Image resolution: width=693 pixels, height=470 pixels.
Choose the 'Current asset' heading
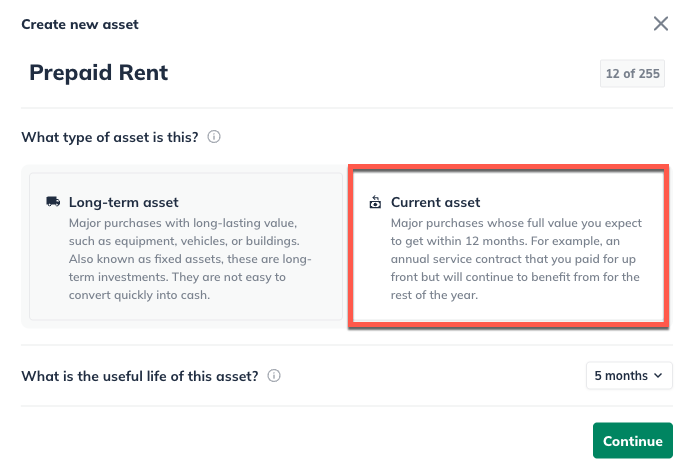pos(436,202)
